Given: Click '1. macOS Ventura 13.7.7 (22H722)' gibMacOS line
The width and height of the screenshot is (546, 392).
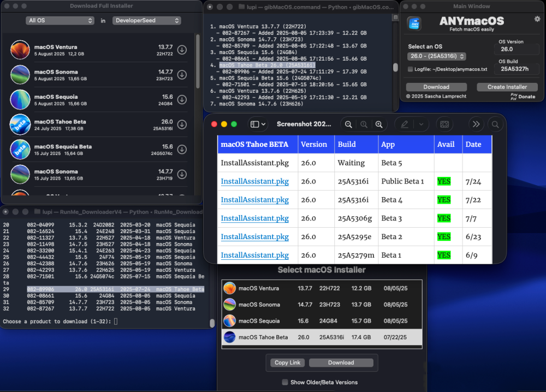Looking at the screenshot, I should (x=258, y=26).
